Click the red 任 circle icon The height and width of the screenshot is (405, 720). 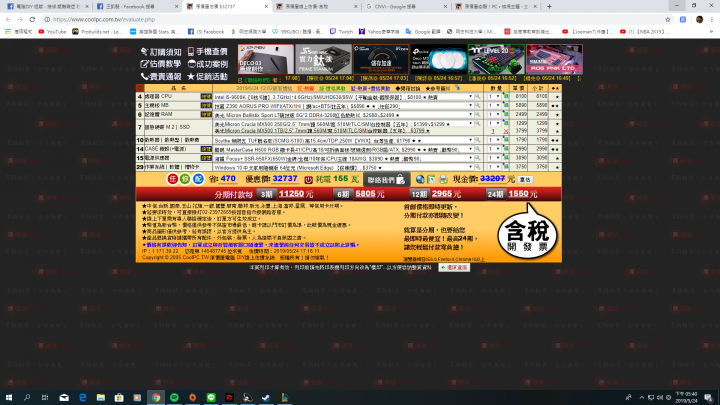coord(172,179)
